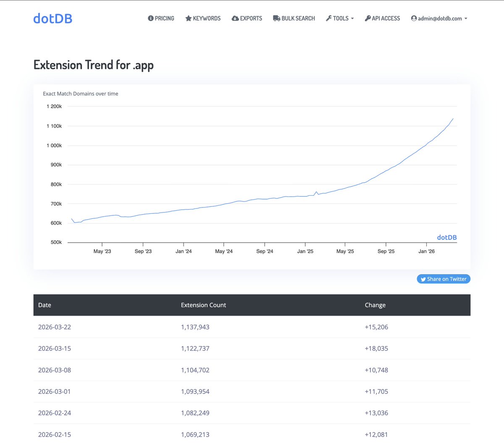Select the change +12,081 cell

[x=376, y=435]
